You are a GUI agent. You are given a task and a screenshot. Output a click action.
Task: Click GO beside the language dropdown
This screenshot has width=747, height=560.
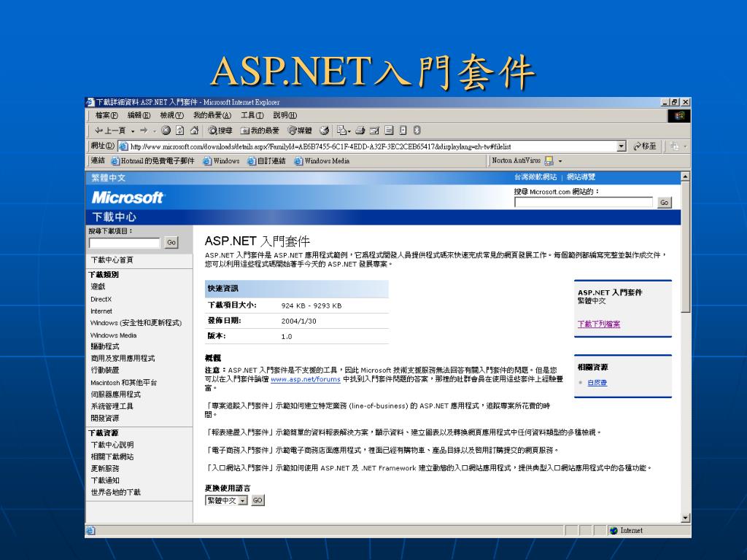pos(258,500)
